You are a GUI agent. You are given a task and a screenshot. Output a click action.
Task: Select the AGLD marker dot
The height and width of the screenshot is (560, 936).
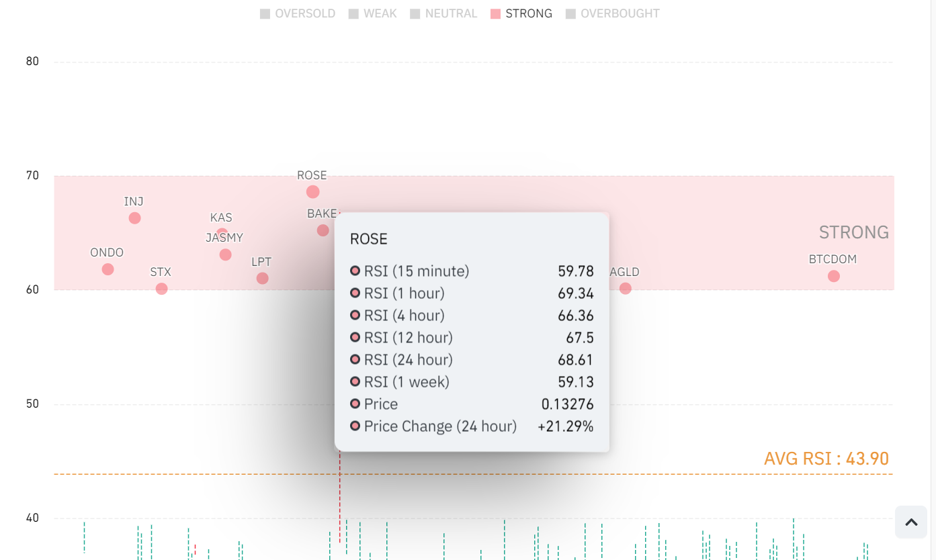click(x=626, y=289)
